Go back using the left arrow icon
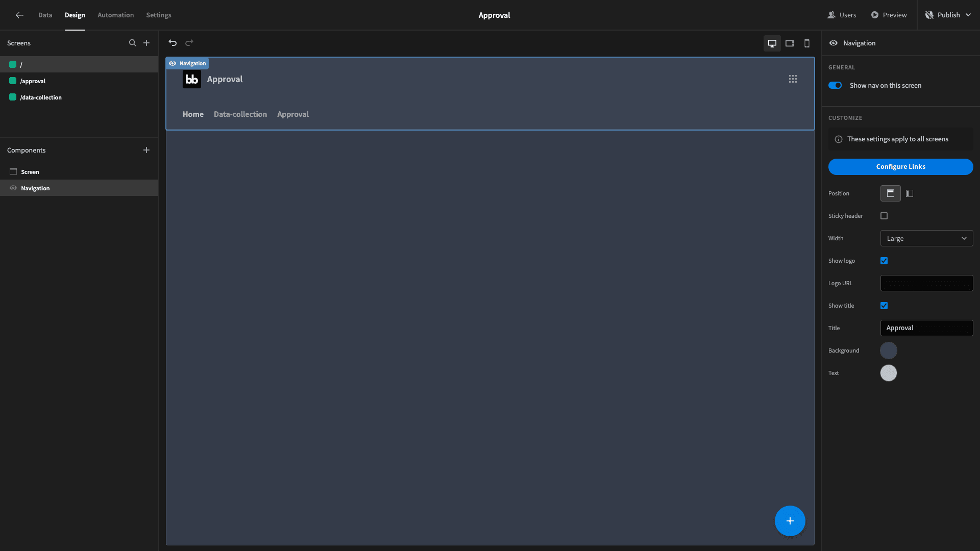Viewport: 980px width, 551px height. pyautogui.click(x=19, y=15)
